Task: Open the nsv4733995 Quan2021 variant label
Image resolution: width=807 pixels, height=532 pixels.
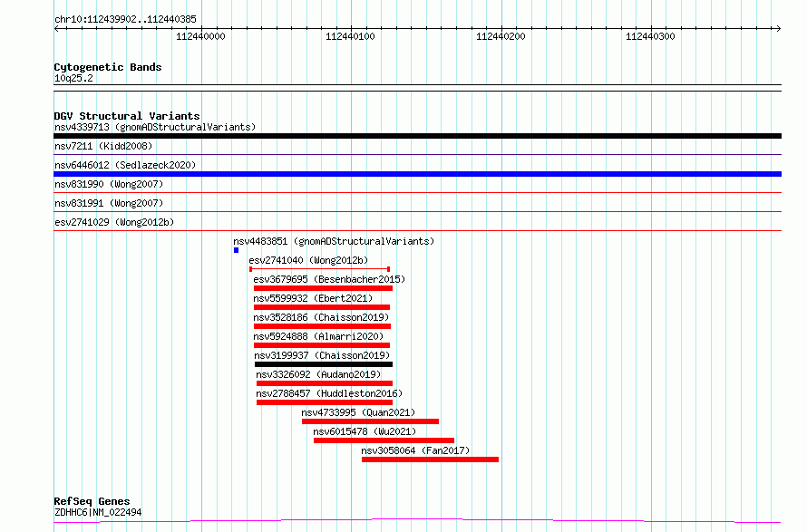Action: [x=358, y=412]
